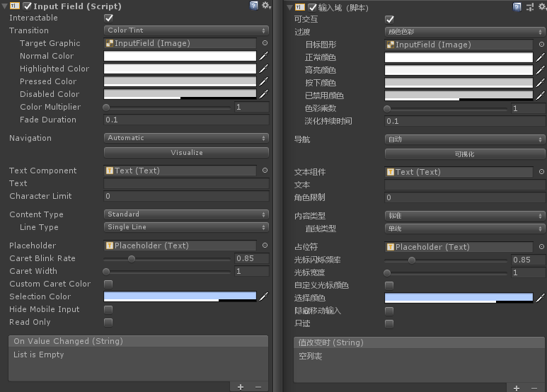The height and width of the screenshot is (392, 547).
Task: Open 过渡 dropdown showing 颜色色彩
Action: (x=465, y=32)
